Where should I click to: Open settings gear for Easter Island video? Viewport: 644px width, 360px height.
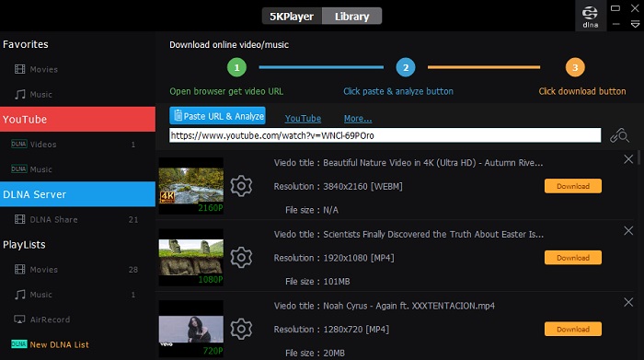[241, 257]
